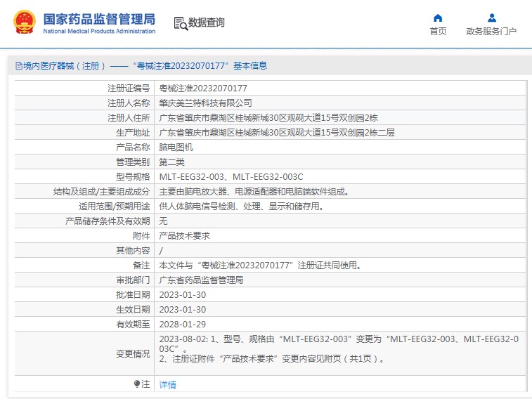Click the 注册人住所 label
Screen dimensions: 532x399
pyautogui.click(x=129, y=118)
